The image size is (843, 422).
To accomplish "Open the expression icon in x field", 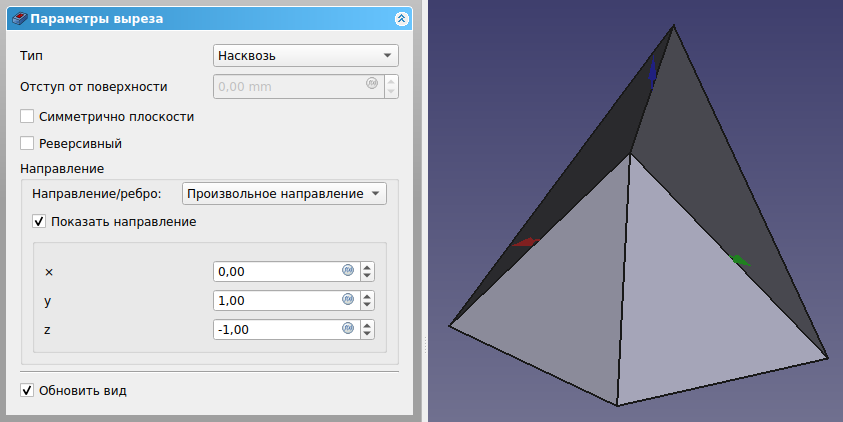I will pos(348,270).
